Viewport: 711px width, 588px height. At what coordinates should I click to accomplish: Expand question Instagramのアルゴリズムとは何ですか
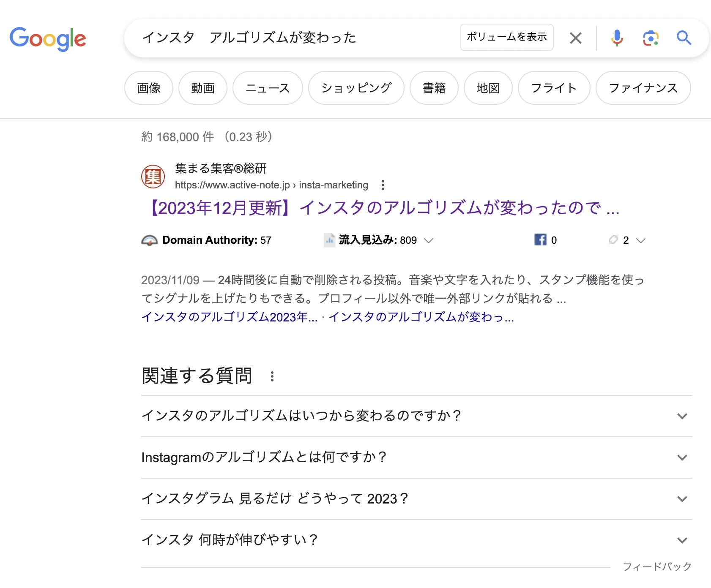pyautogui.click(x=416, y=457)
